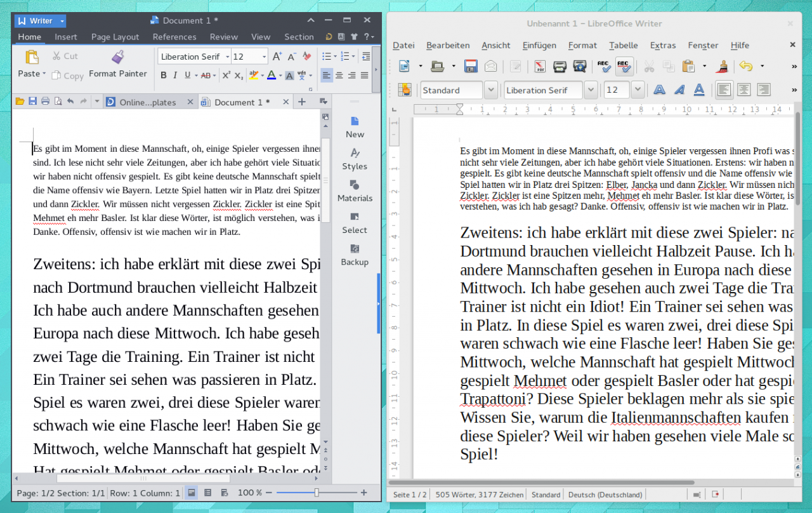Screen dimensions: 812x513
Task: Apply superscript in WPS Writer
Action: [226, 75]
